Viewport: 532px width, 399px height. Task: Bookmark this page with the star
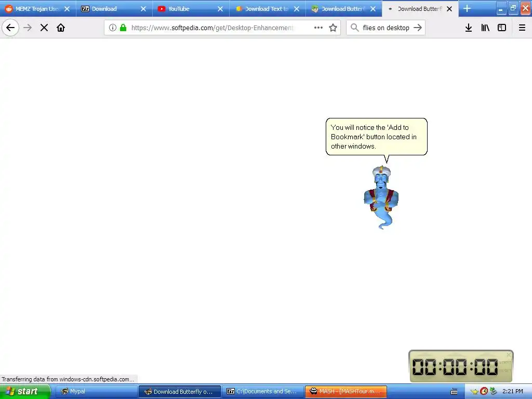(x=333, y=28)
